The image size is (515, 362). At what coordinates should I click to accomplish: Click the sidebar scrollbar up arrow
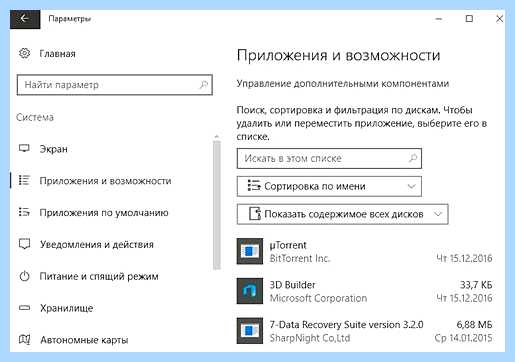[217, 137]
